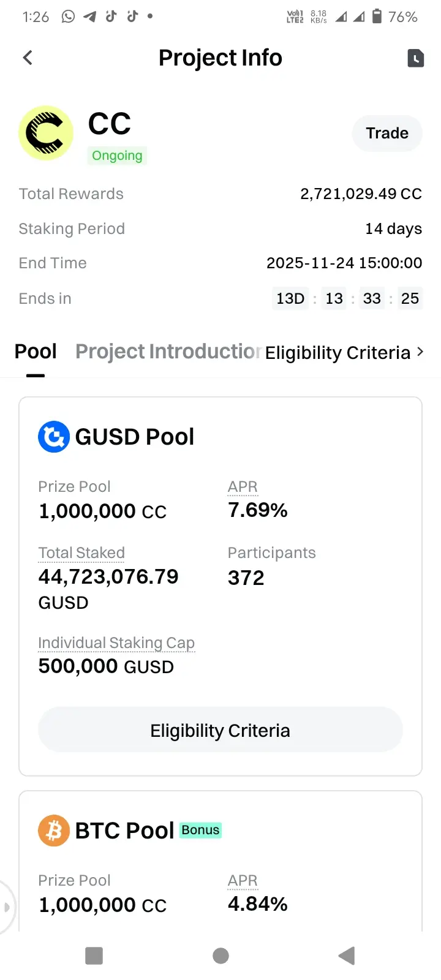The image size is (441, 980).
Task: Tap the CC token logo
Action: pos(46,133)
